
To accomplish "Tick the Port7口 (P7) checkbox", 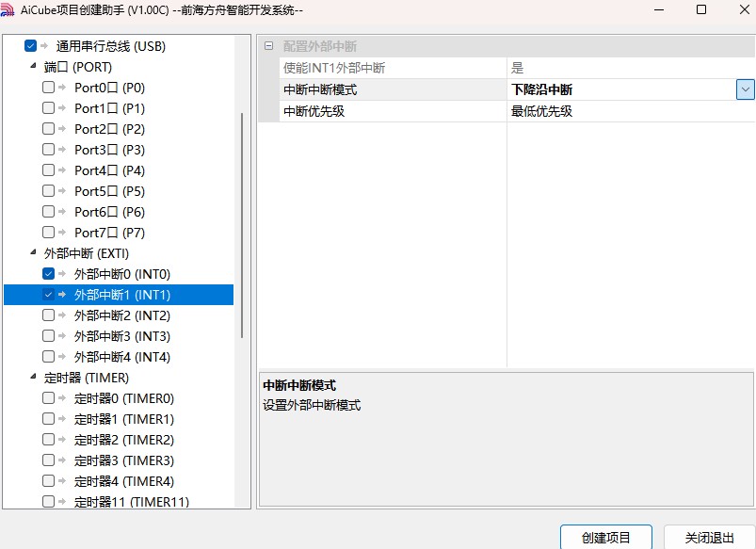I will pyautogui.click(x=48, y=233).
